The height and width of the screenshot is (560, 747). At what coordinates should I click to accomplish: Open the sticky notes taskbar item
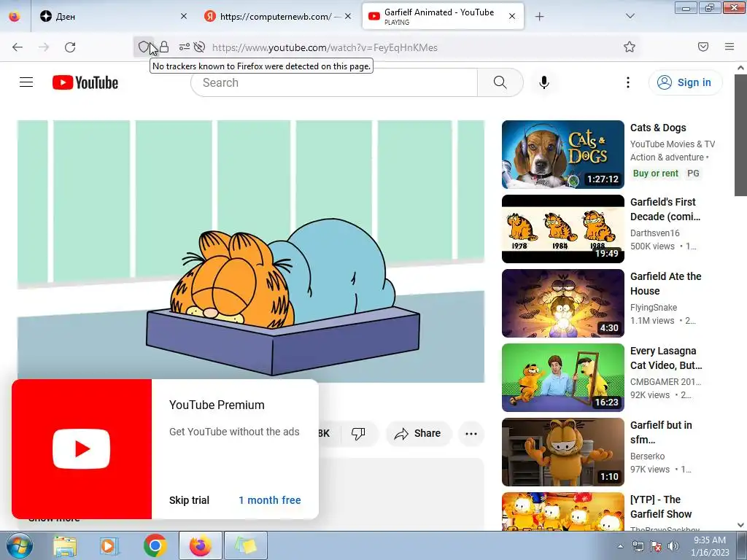pos(245,545)
